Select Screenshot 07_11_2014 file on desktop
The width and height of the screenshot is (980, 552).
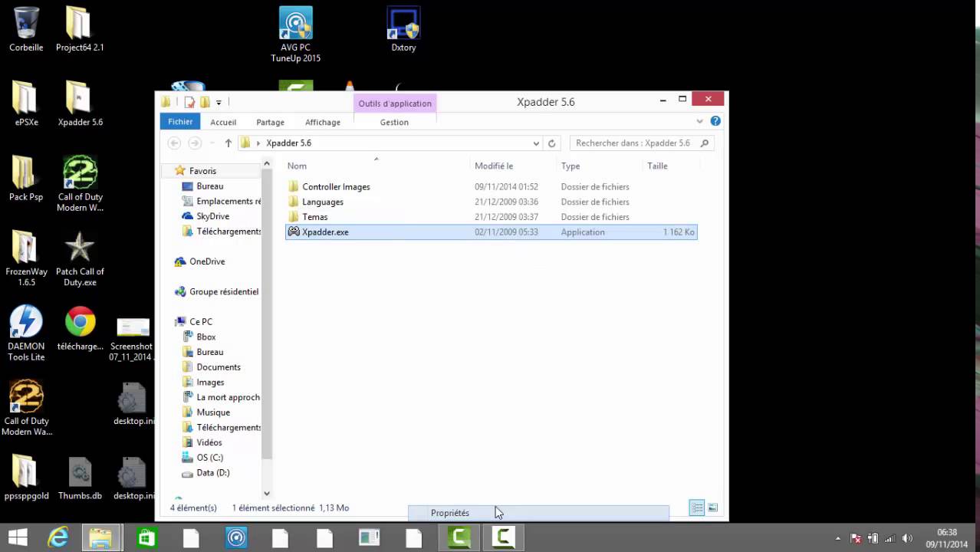click(132, 339)
